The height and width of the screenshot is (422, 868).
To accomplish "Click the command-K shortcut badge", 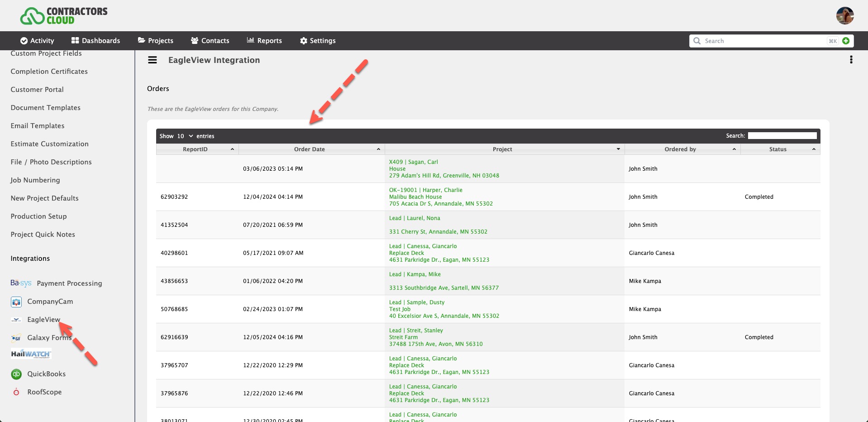I will click(x=833, y=41).
